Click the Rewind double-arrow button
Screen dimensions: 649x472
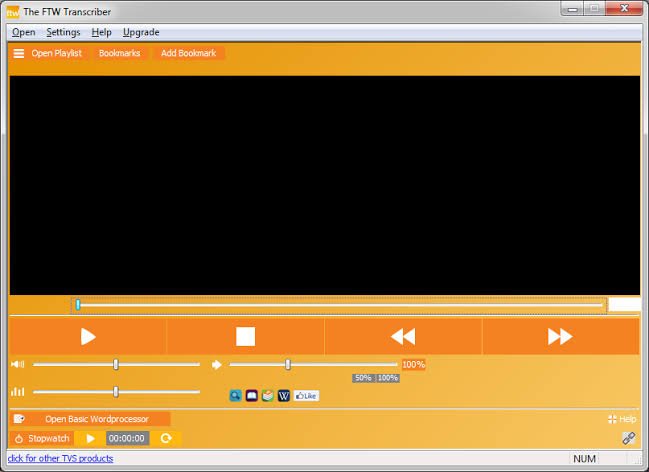pyautogui.click(x=402, y=337)
